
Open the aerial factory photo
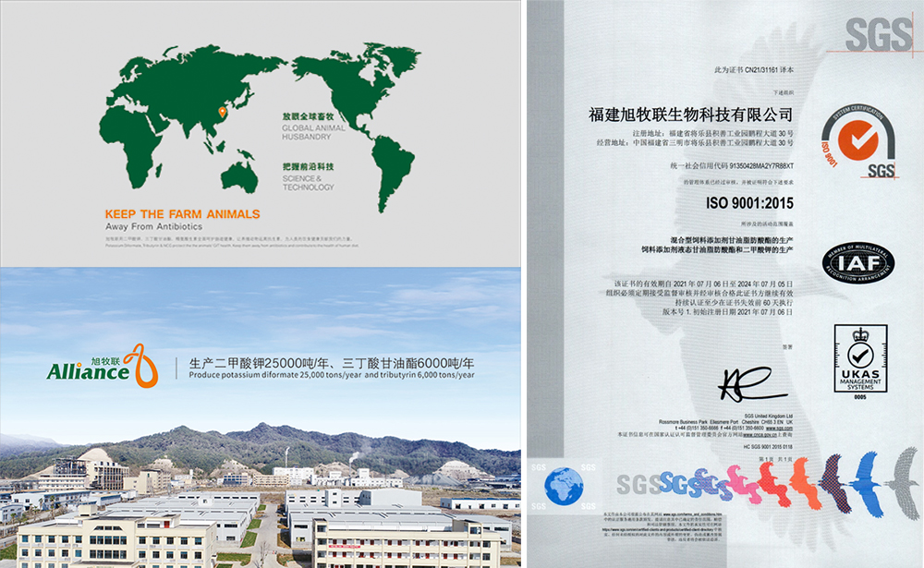tap(260, 495)
